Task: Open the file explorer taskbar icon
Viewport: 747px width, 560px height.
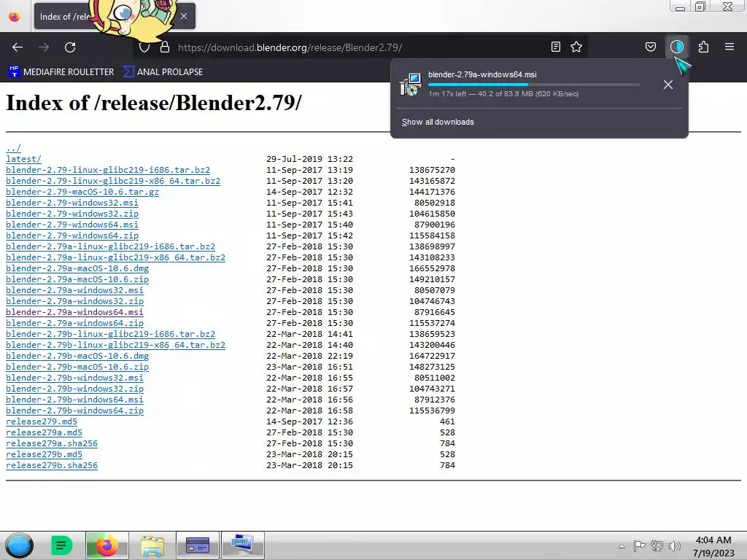Action: [x=152, y=545]
